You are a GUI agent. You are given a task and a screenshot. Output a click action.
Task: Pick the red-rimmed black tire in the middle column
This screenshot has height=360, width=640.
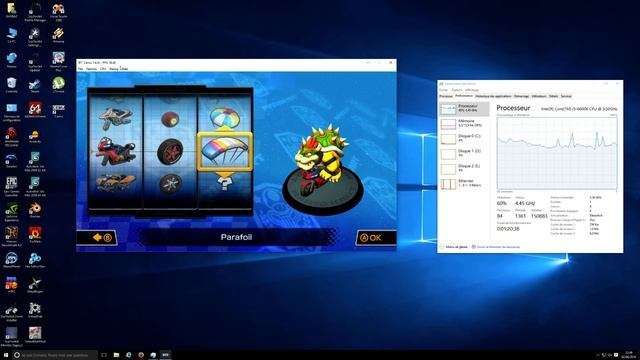170,151
